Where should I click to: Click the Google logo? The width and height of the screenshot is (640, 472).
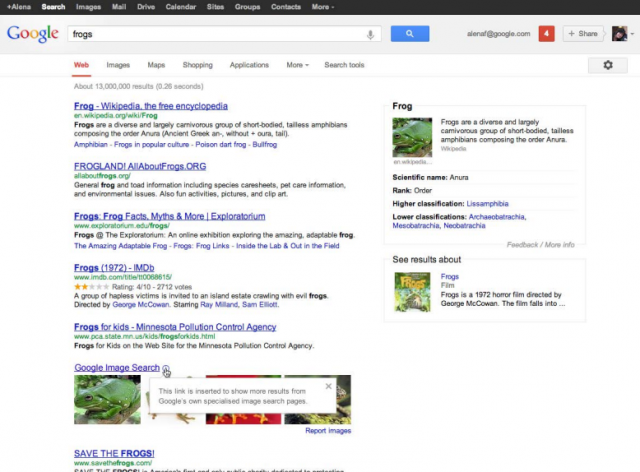point(33,34)
